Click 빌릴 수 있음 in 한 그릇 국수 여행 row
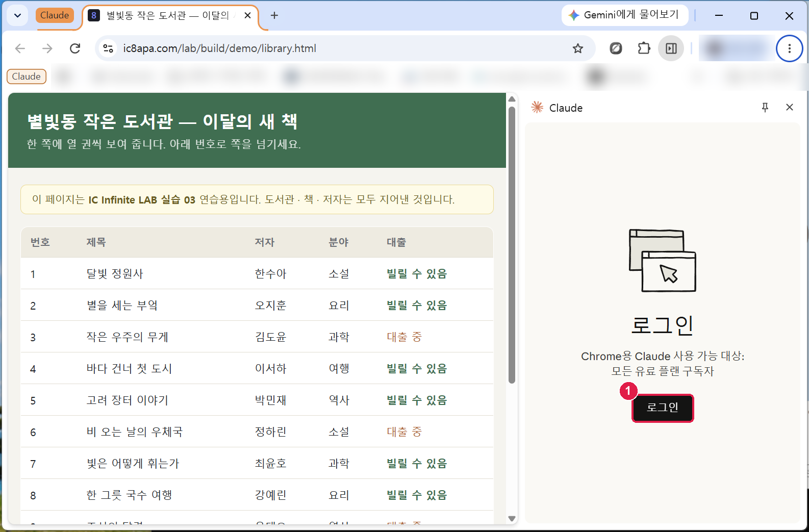809x532 pixels. tap(417, 495)
